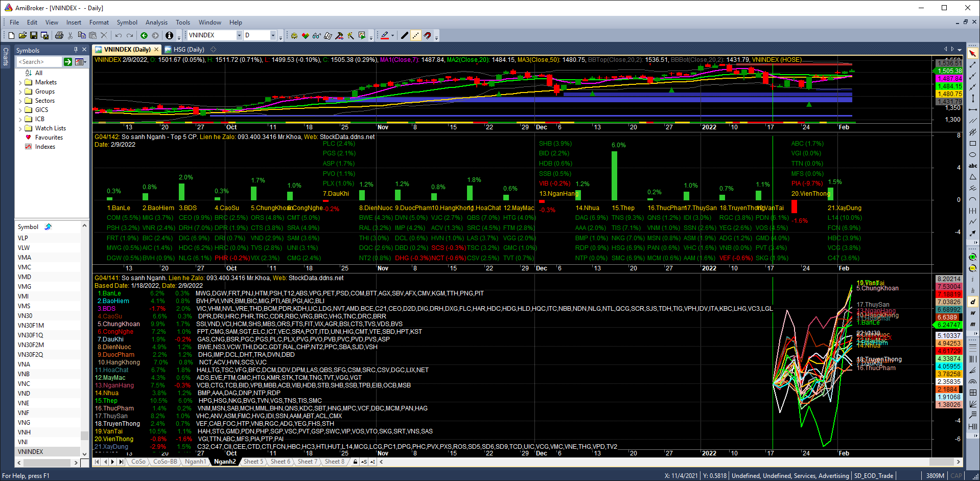Select the Ellipse drawing tool
Image resolution: width=980 pixels, height=481 pixels.
(x=973, y=154)
